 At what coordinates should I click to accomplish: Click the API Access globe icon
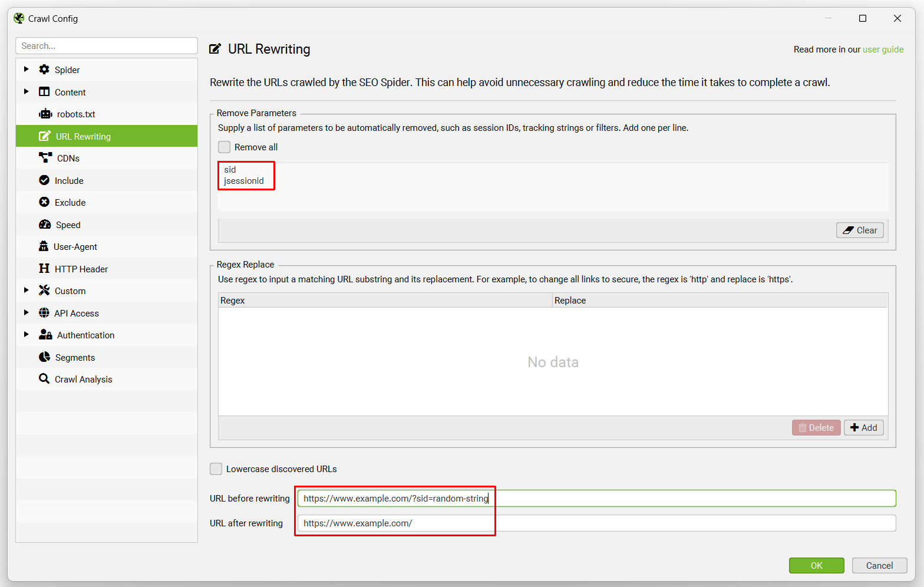(x=44, y=313)
